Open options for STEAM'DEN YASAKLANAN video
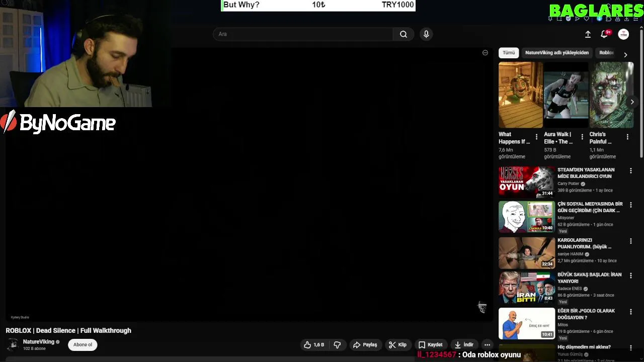Screen dimensions: 644x362 coord(630,171)
